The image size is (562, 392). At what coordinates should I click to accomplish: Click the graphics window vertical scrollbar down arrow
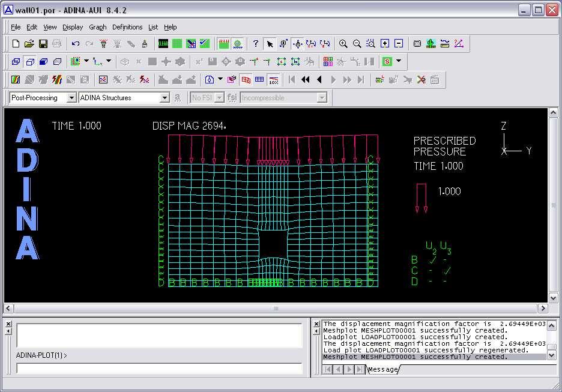click(x=553, y=298)
